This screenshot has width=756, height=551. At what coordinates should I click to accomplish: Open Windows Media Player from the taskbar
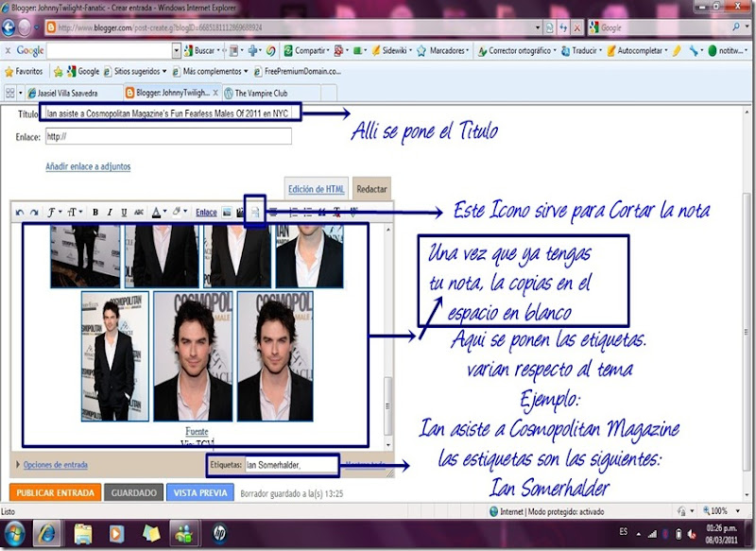coord(116,534)
